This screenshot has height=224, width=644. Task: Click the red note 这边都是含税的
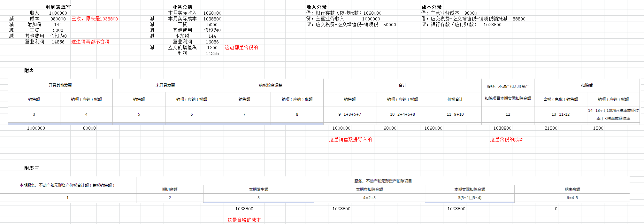click(241, 48)
